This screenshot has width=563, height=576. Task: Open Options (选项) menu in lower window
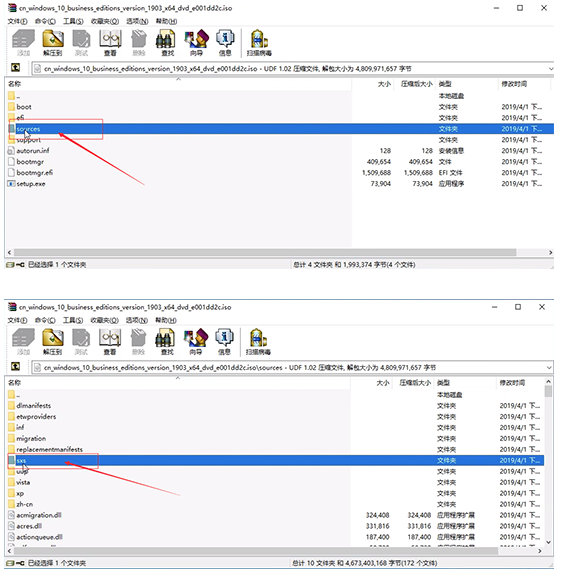point(137,320)
